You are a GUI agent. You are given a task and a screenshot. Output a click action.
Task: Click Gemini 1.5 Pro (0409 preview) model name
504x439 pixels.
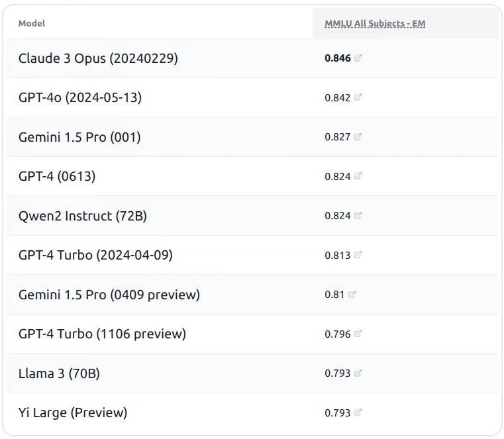[109, 295]
